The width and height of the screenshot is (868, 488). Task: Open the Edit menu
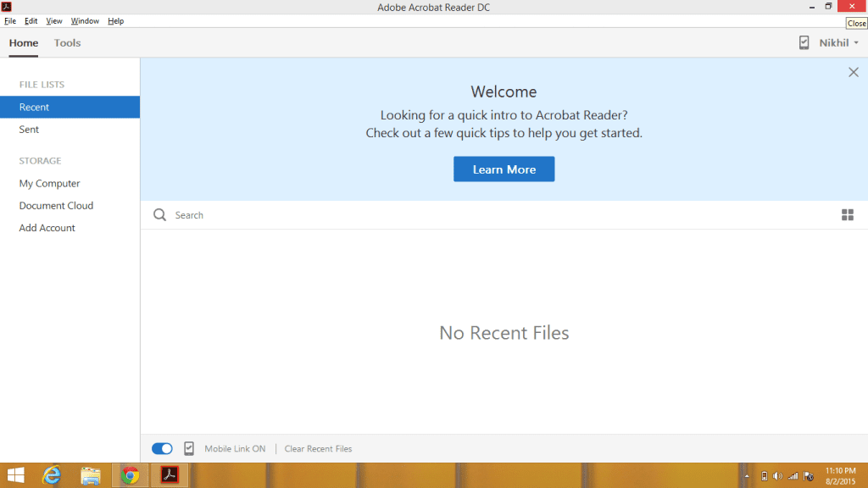pos(31,21)
